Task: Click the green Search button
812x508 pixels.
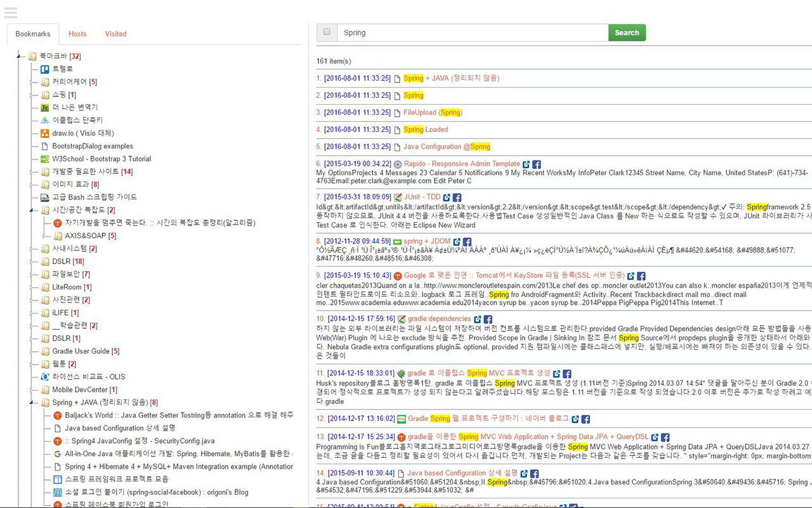Action: (627, 32)
